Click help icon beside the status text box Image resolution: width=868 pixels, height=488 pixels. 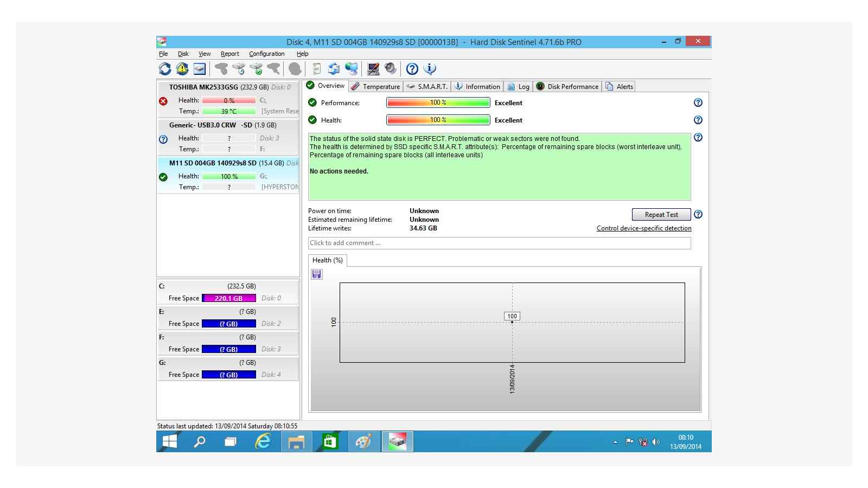[x=698, y=138]
